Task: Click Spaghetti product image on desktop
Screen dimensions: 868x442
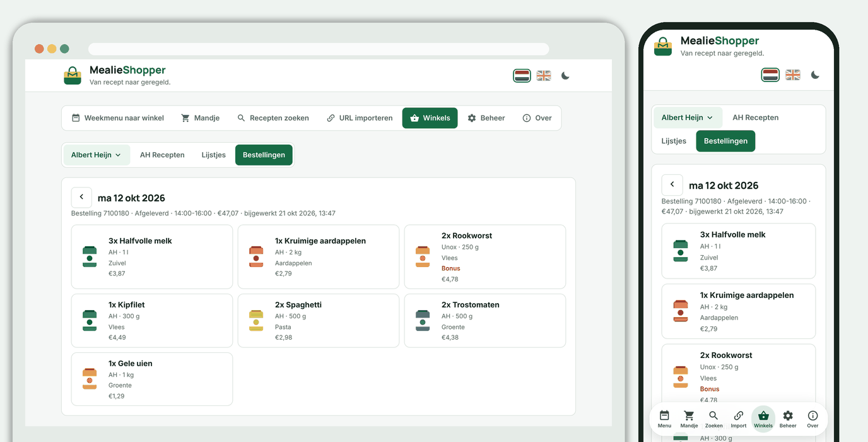Action: 256,321
